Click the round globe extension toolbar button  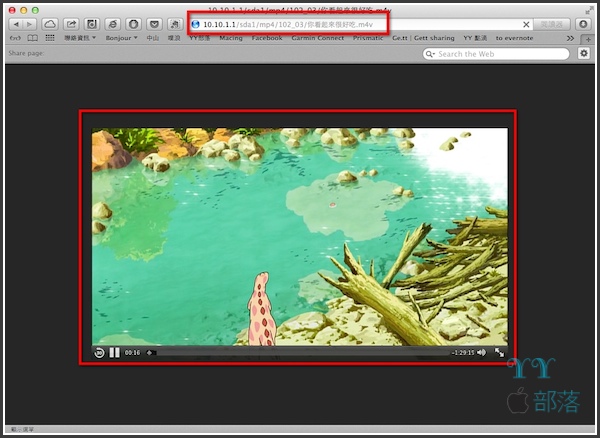pyautogui.click(x=133, y=24)
